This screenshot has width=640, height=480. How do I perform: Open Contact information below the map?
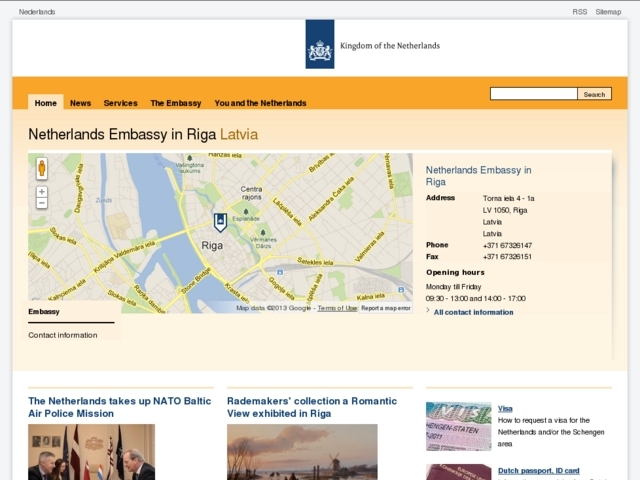(x=63, y=335)
